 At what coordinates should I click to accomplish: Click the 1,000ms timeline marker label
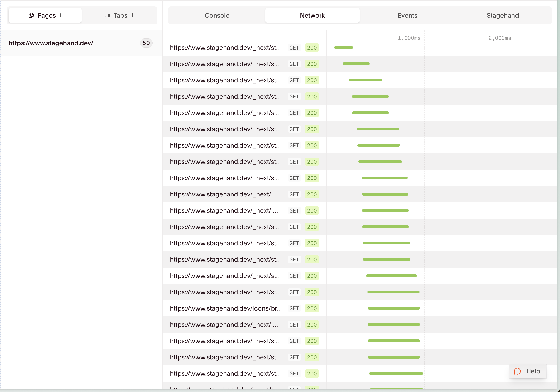(x=409, y=38)
